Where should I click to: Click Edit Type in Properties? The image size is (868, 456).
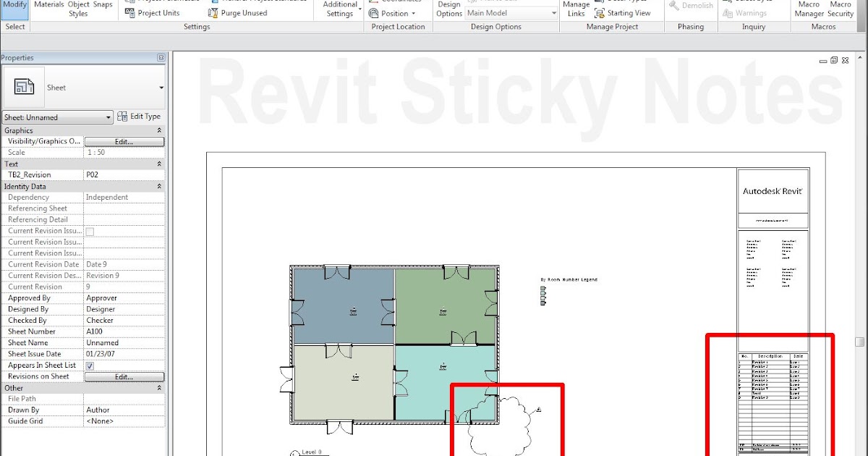point(139,117)
